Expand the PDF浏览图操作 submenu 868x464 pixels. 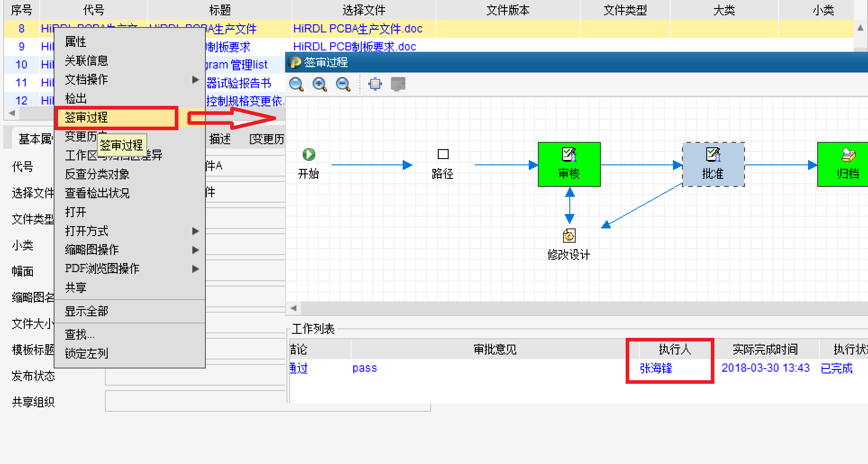130,269
